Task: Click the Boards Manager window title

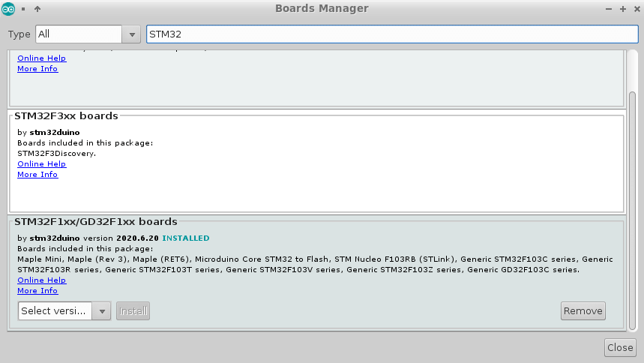Action: tap(322, 8)
